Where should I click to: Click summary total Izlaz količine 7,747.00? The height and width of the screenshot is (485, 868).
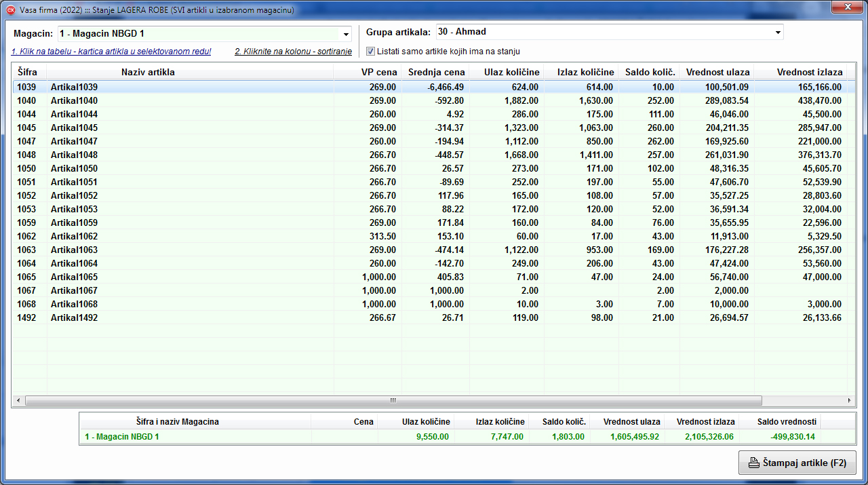pos(507,437)
